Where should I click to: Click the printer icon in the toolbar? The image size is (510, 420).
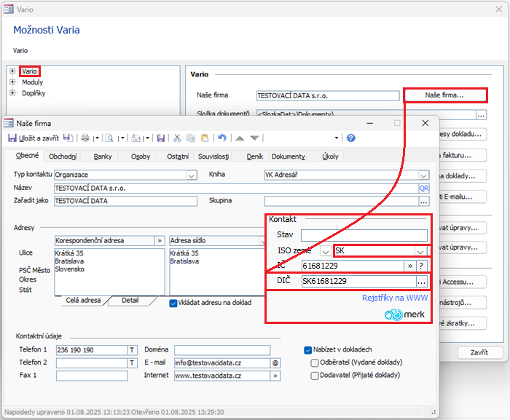[85, 138]
